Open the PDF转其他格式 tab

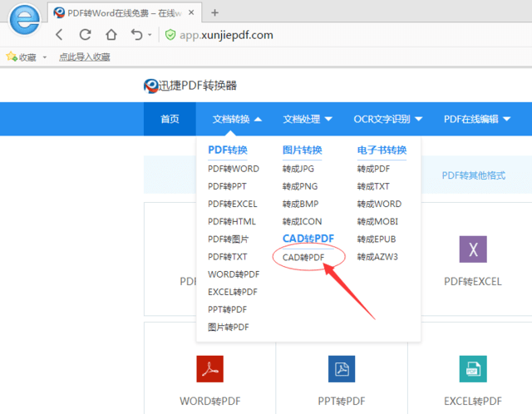473,175
